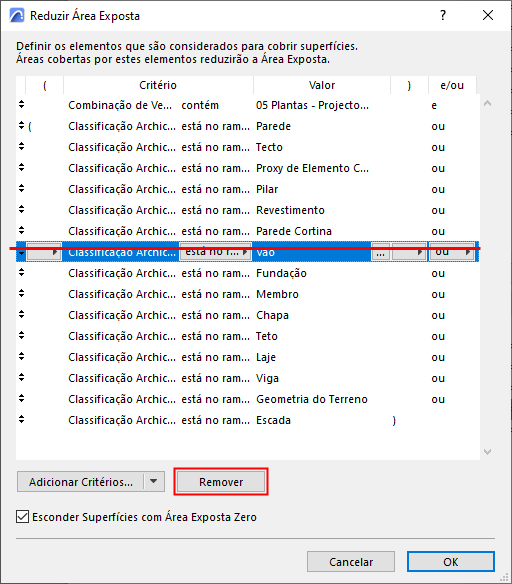
Task: Click the reorder handle of the Viga row
Action: coord(21,378)
